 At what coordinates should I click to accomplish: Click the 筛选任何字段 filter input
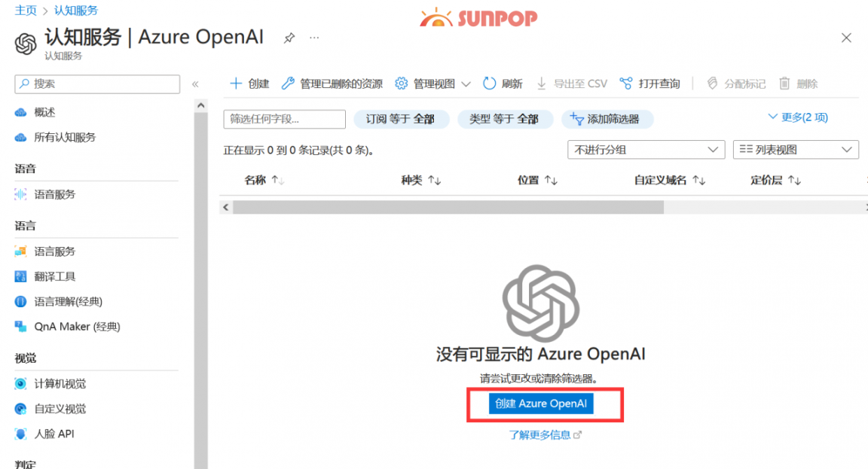point(284,119)
